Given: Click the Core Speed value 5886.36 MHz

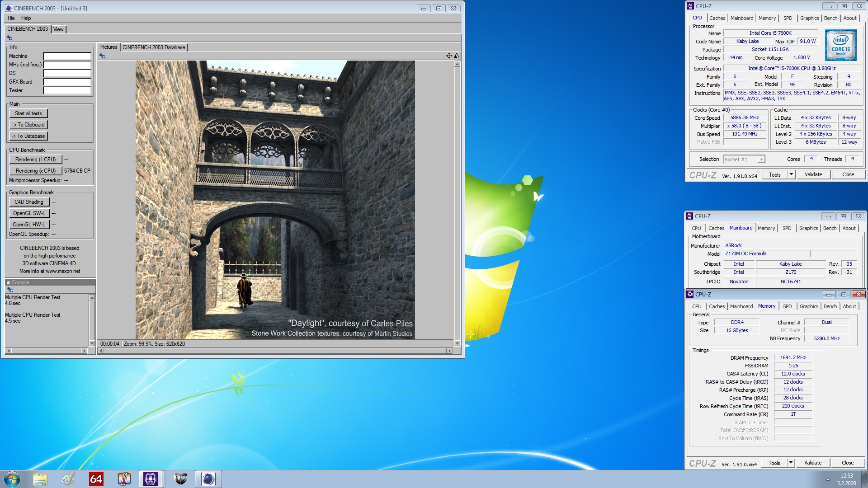Looking at the screenshot, I should pyautogui.click(x=745, y=117).
